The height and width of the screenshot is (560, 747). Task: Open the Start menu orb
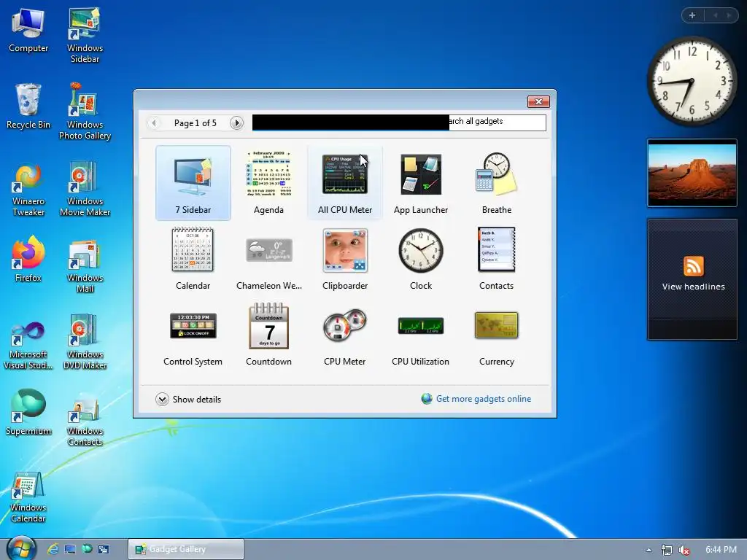tap(21, 549)
